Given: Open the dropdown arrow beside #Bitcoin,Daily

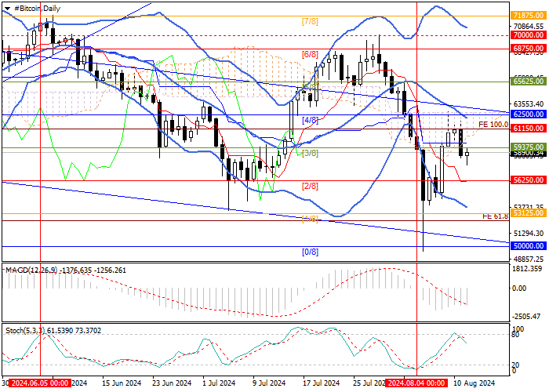Looking at the screenshot, I should point(7,9).
